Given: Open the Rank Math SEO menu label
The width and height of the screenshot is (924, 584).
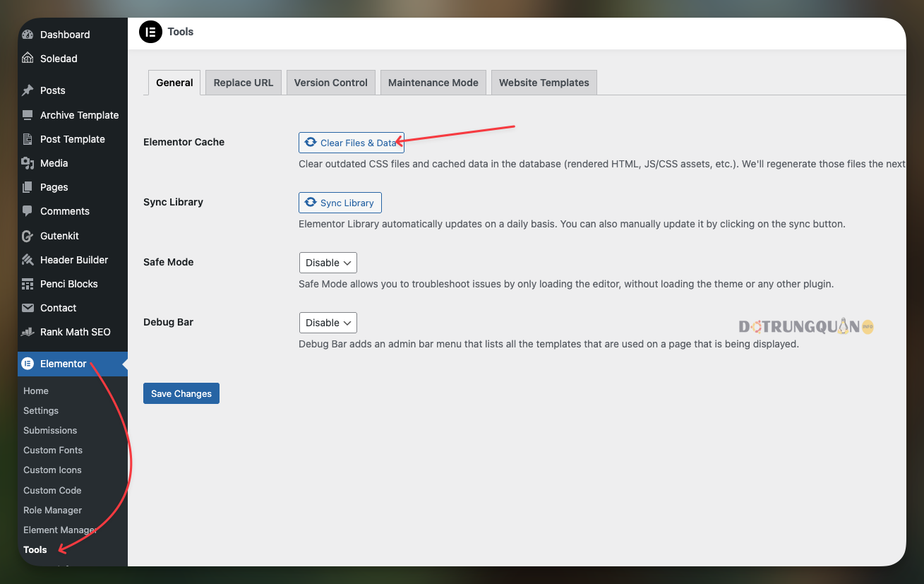Looking at the screenshot, I should coord(76,332).
